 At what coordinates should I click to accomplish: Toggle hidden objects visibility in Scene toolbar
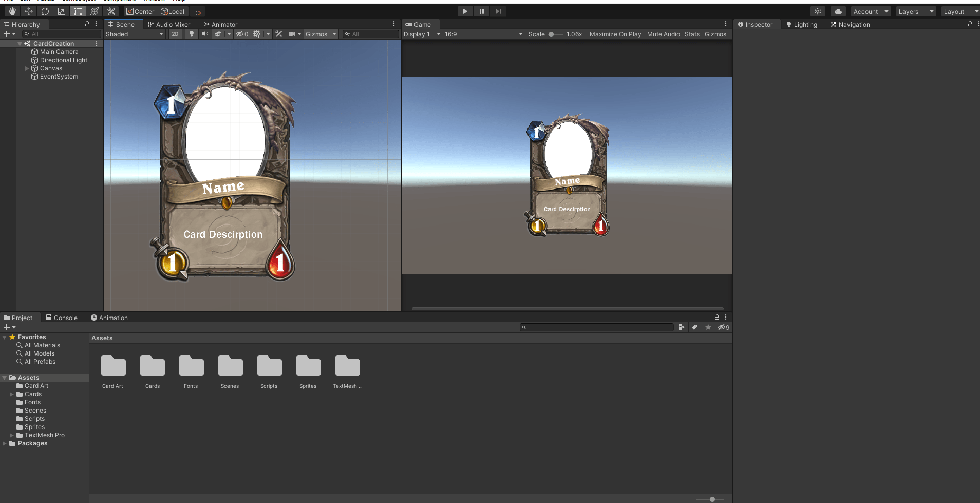point(242,34)
